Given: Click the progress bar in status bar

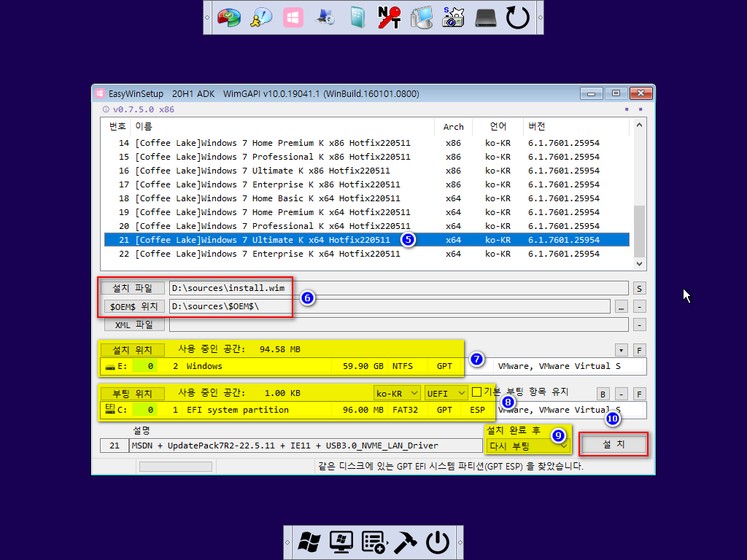Looking at the screenshot, I should coord(176,467).
